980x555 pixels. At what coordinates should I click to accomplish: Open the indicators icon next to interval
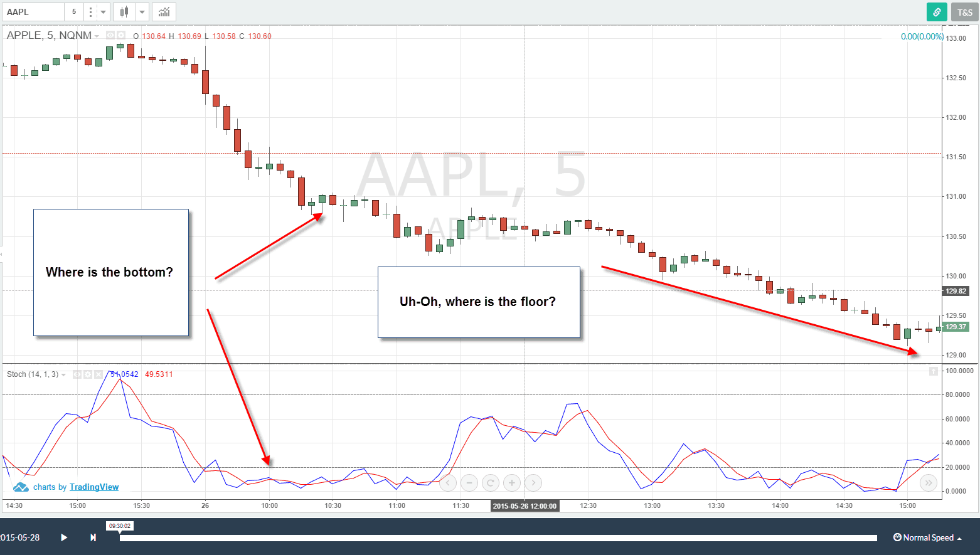coord(91,11)
